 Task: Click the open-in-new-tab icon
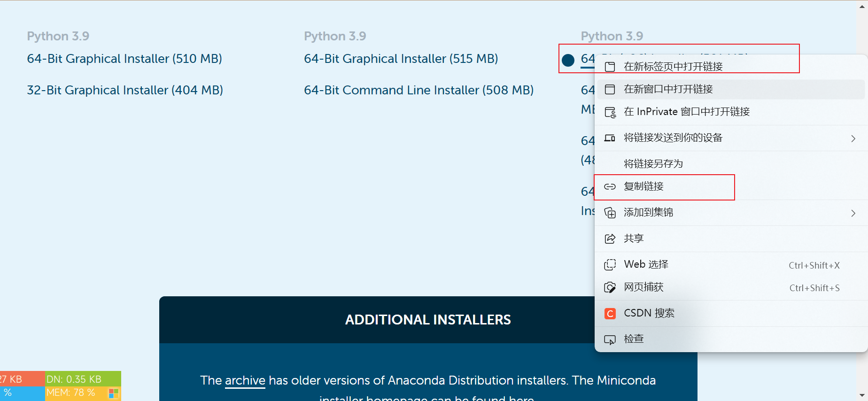pyautogui.click(x=610, y=67)
